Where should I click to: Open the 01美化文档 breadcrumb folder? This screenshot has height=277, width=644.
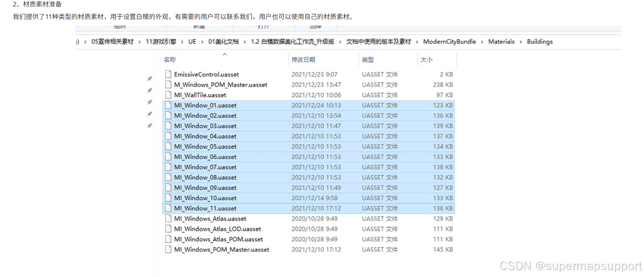tap(224, 42)
